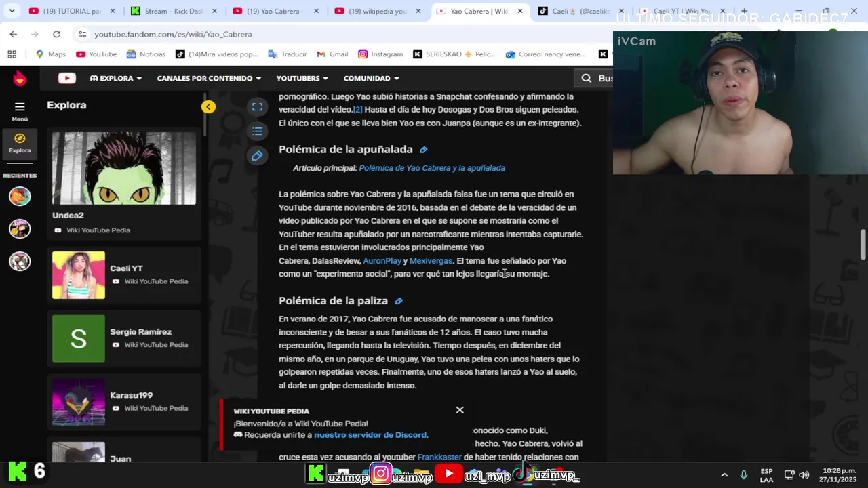Dismiss the Wiki YouTube Pedia welcome notice
This screenshot has width=868, height=488.
point(460,410)
